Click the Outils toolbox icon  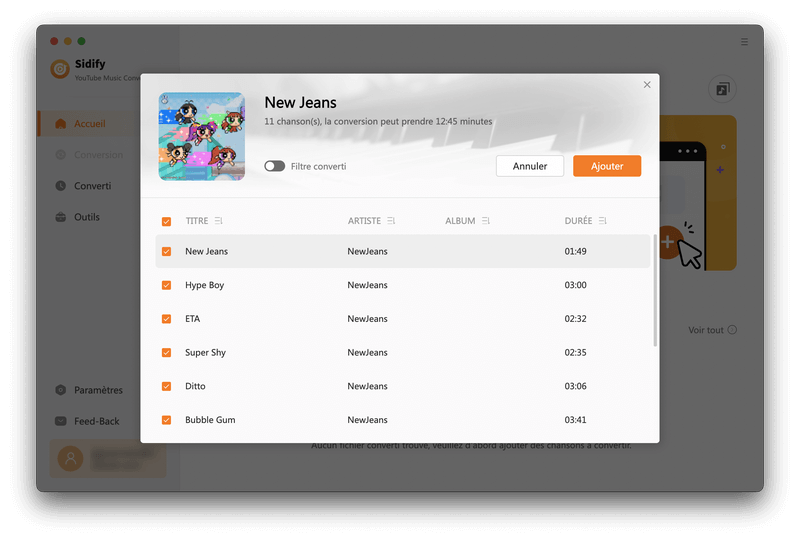click(61, 217)
